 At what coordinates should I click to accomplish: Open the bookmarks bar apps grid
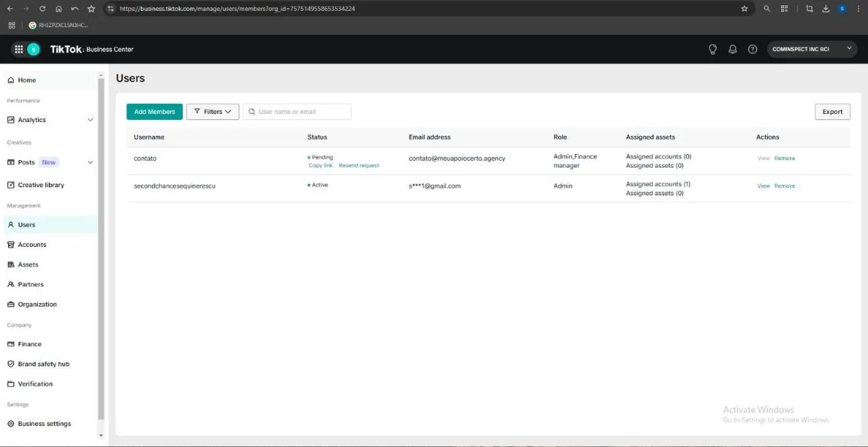point(12,25)
